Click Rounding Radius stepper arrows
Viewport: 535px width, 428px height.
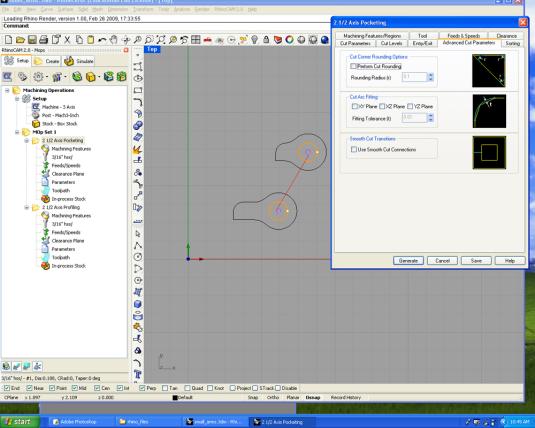coord(431,77)
